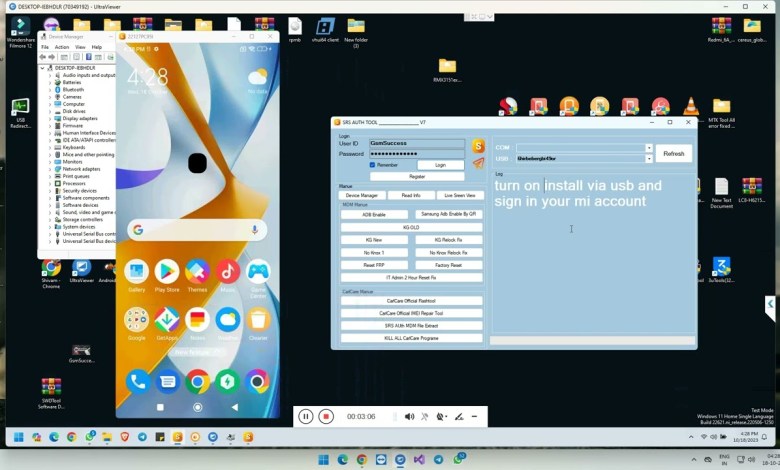Screen dimensions: 780x470
Task: Toggle the Remember checkbox in SRS login
Action: pos(372,165)
